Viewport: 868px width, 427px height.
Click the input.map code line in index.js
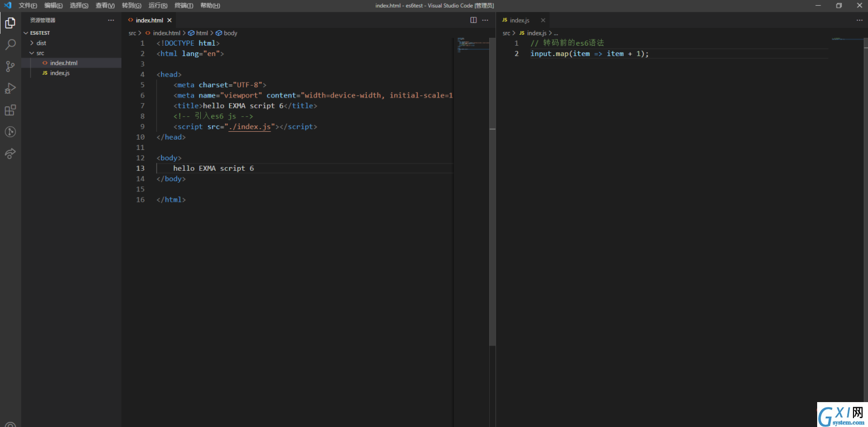(589, 54)
